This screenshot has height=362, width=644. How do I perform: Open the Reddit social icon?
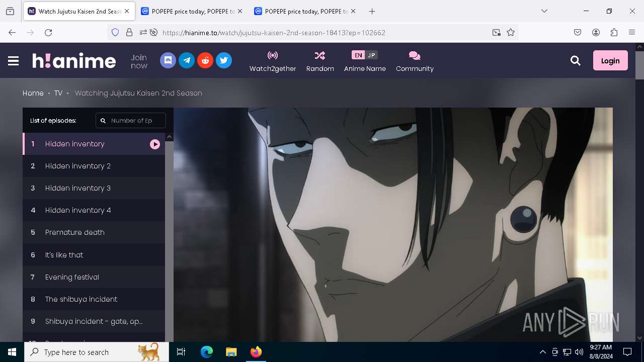(205, 60)
